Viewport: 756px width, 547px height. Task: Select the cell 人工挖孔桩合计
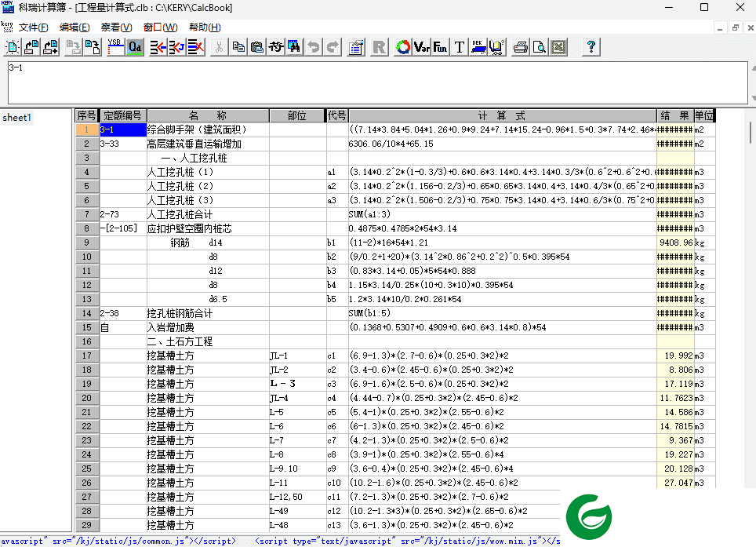pos(208,214)
